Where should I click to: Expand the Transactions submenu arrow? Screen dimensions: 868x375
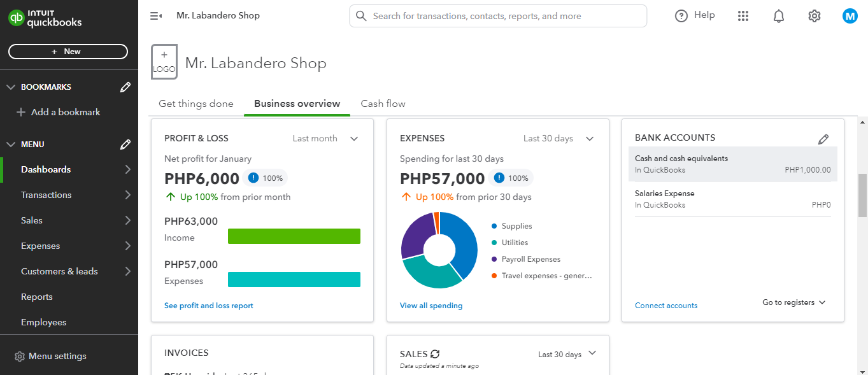(x=127, y=195)
